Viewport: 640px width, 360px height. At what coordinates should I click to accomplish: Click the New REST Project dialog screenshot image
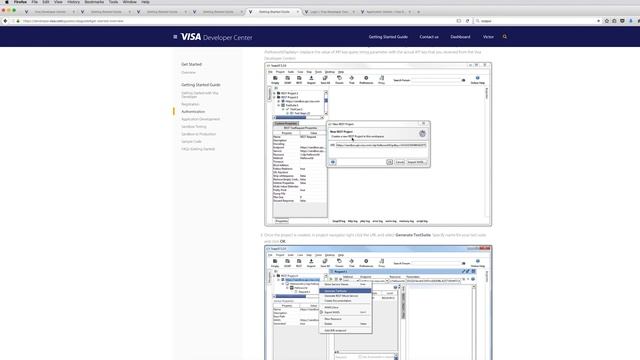pos(378,144)
